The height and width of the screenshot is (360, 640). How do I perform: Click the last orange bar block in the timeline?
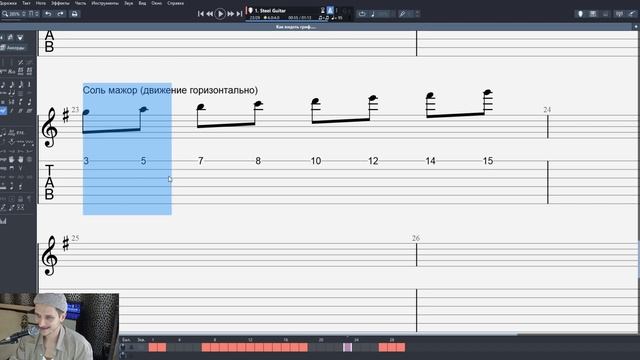tap(400, 347)
